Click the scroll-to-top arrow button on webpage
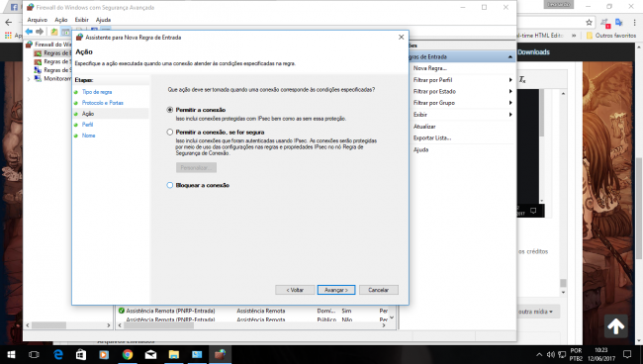Image resolution: width=643 pixels, height=364 pixels. [x=615, y=326]
